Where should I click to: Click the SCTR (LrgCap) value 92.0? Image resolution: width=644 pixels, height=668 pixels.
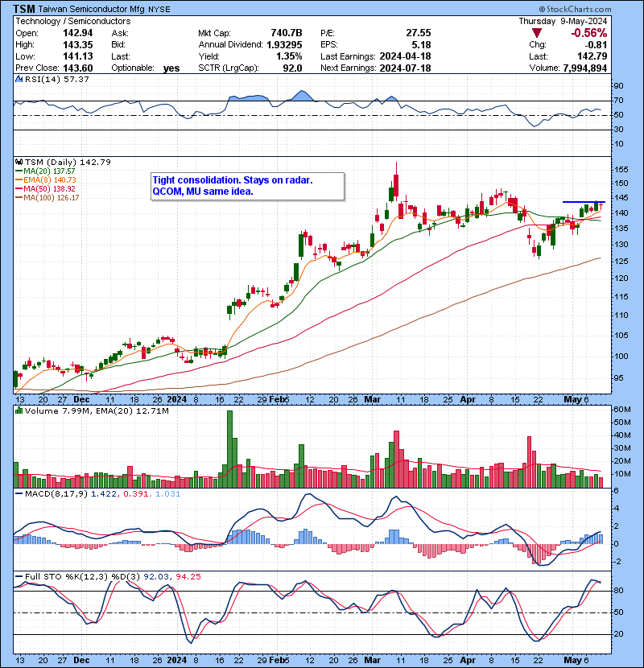[x=292, y=68]
